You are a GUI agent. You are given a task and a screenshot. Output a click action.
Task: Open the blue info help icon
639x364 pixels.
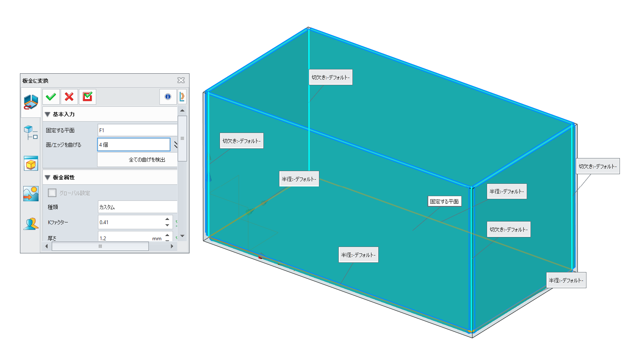click(168, 97)
